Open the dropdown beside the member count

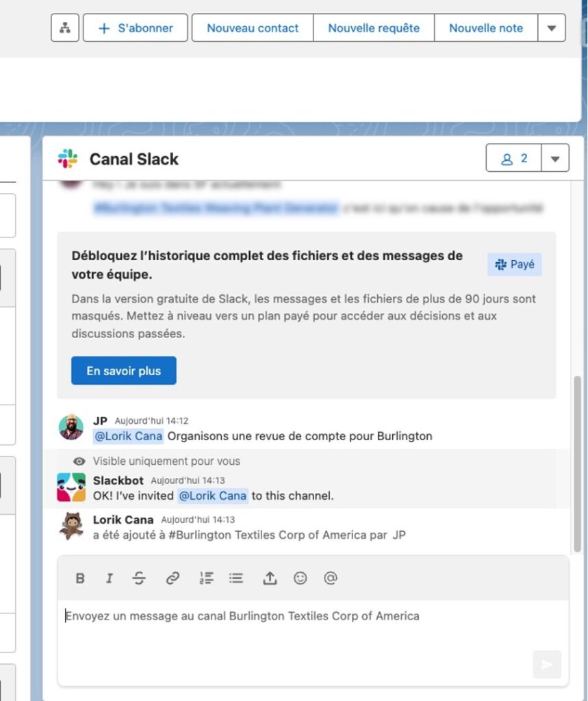556,157
